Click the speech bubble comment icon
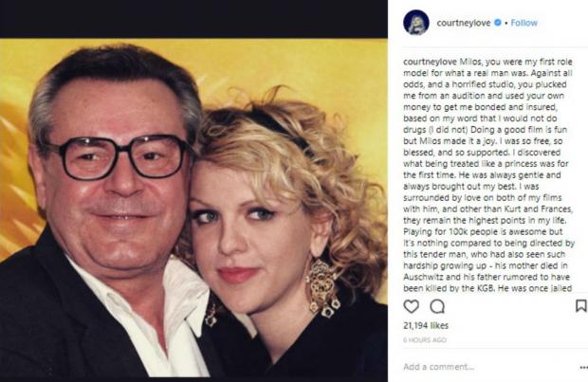This screenshot has height=382, width=588. [437, 306]
